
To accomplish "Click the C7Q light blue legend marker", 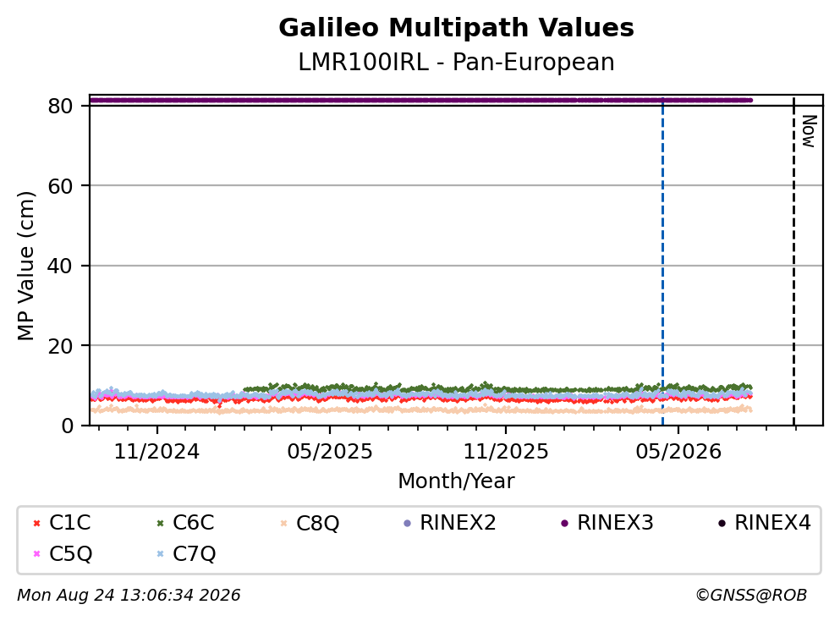I will [x=160, y=554].
